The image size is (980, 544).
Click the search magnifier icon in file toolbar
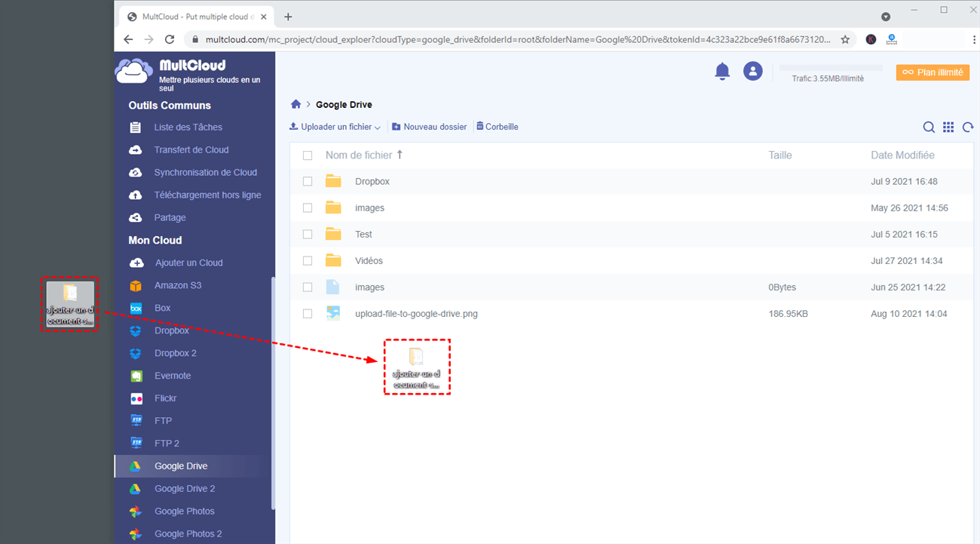pyautogui.click(x=929, y=128)
